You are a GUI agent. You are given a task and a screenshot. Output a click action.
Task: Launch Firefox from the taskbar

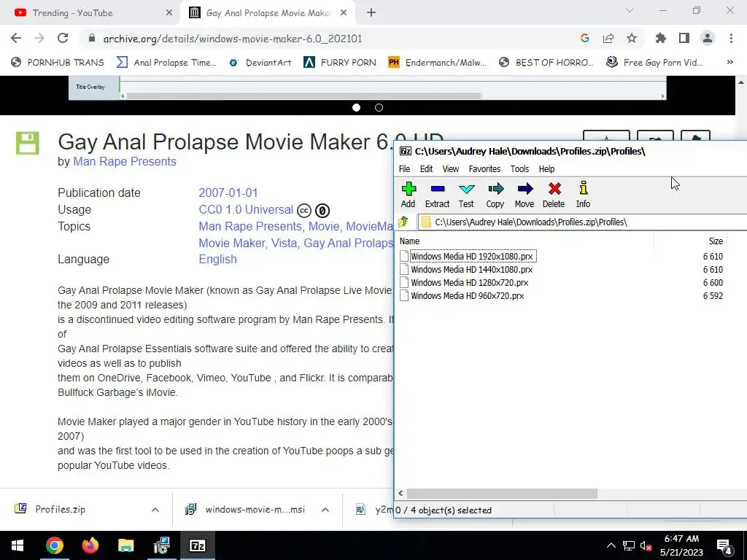pyautogui.click(x=90, y=545)
